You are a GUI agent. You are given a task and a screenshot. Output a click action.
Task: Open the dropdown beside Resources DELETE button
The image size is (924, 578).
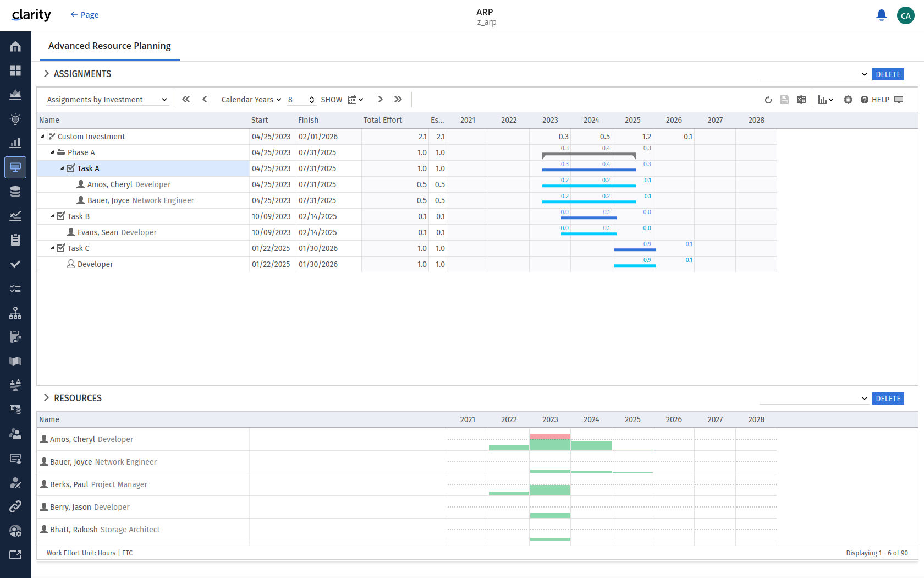tap(814, 399)
